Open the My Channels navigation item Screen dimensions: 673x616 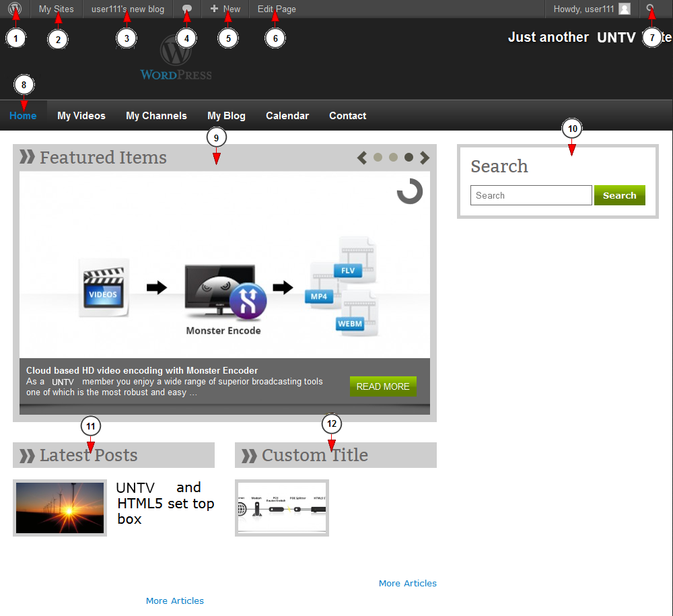[156, 116]
